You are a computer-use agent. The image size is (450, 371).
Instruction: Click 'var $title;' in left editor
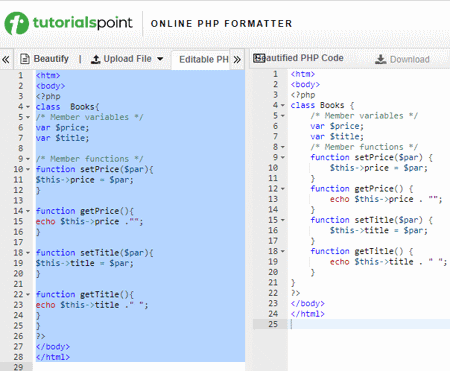[x=62, y=138]
